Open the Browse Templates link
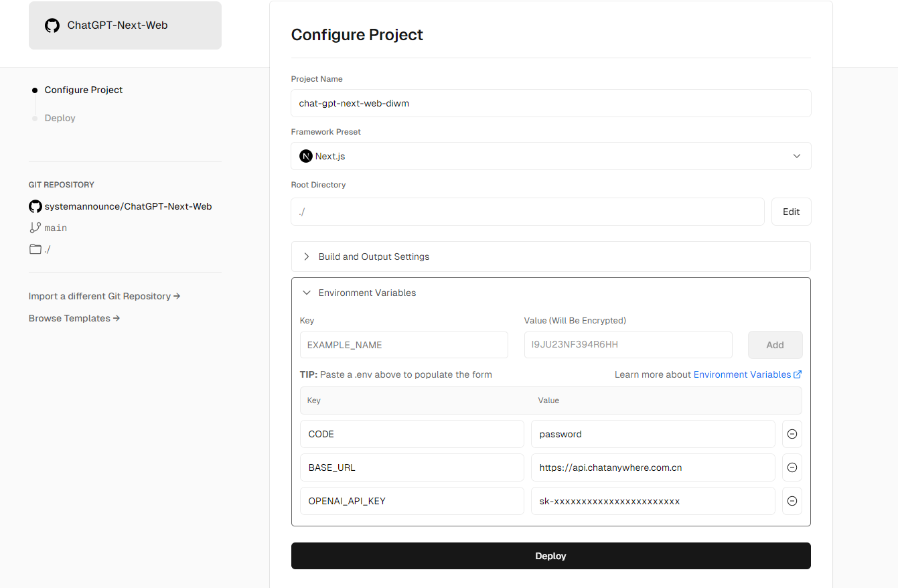This screenshot has height=588, width=898. (74, 318)
